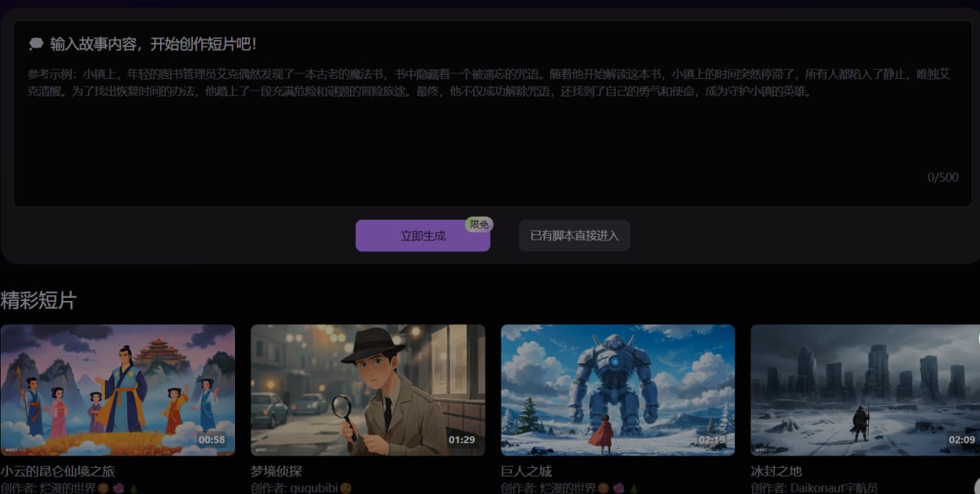Viewport: 980px width, 494px height.
Task: Click the 01:29 duration badge on the detective video
Action: (x=462, y=440)
